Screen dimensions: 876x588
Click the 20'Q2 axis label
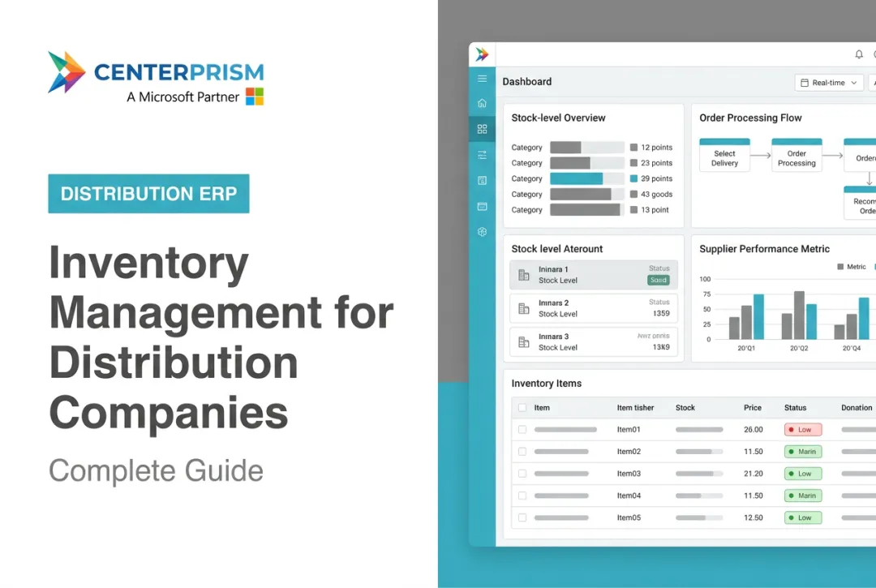pyautogui.click(x=799, y=348)
